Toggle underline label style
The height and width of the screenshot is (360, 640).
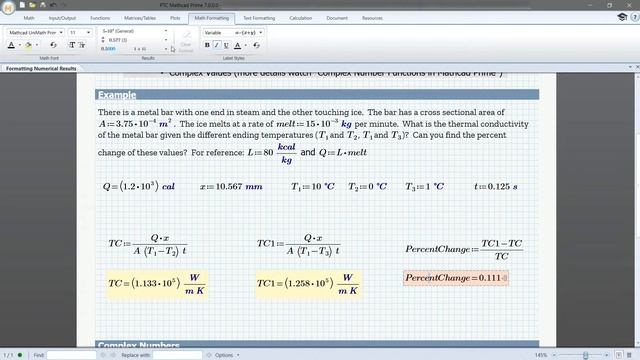coord(226,45)
